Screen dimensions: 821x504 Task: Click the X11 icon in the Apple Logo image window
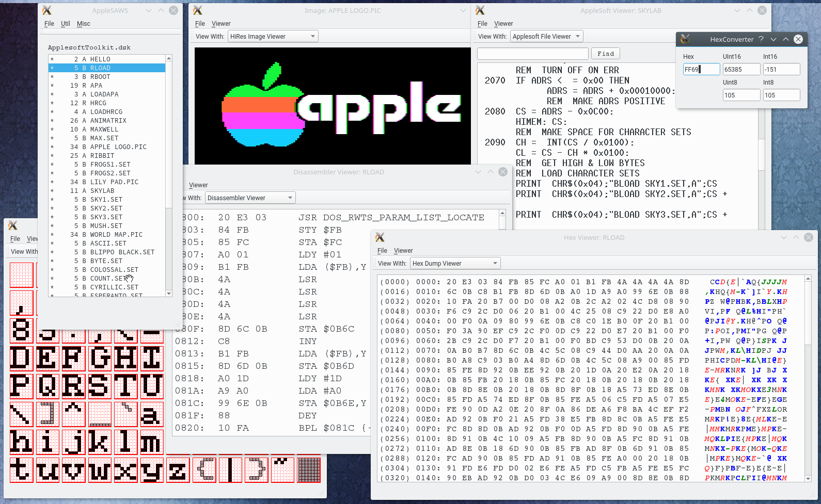tap(198, 10)
